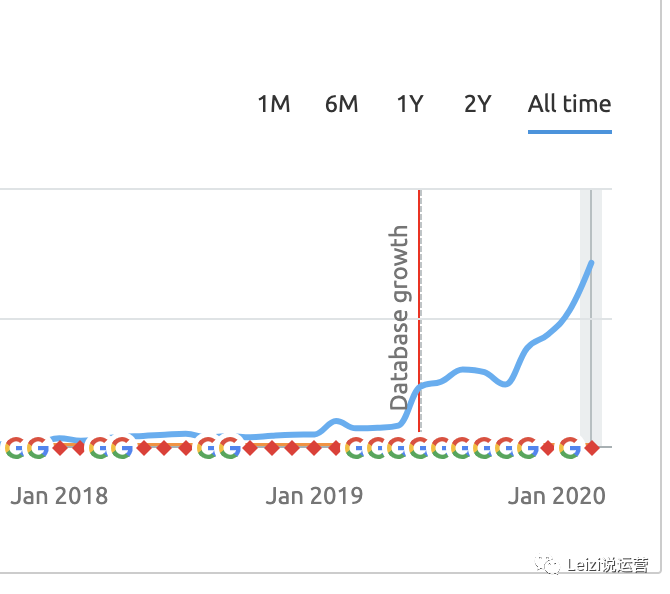This screenshot has height=594, width=670.
Task: Click the Google update icon under Database growth line
Action: (x=419, y=447)
